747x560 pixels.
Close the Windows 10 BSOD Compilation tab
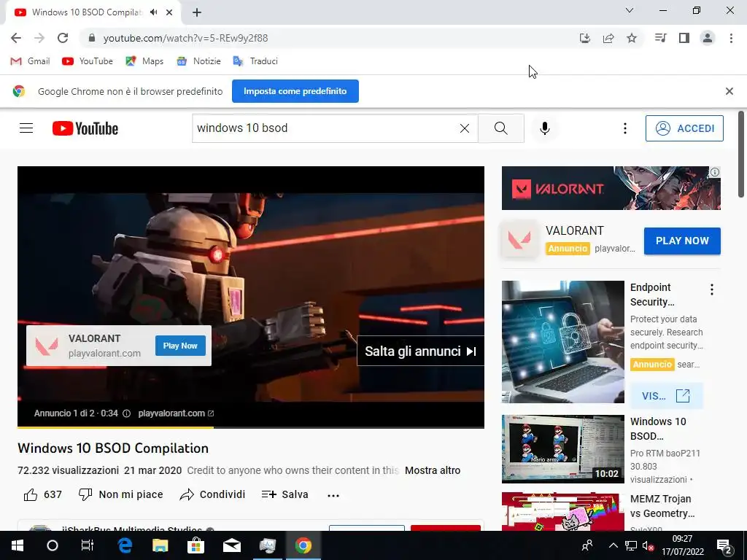(x=169, y=12)
